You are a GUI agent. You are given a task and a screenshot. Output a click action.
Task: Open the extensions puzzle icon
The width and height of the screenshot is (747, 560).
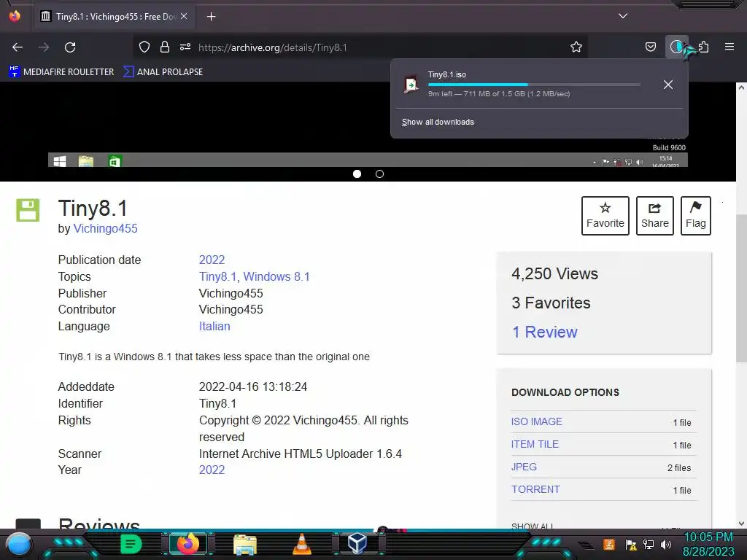click(704, 47)
